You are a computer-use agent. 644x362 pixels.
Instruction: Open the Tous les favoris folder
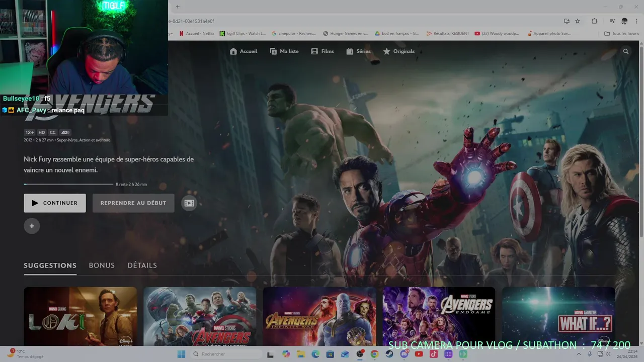pos(622,34)
